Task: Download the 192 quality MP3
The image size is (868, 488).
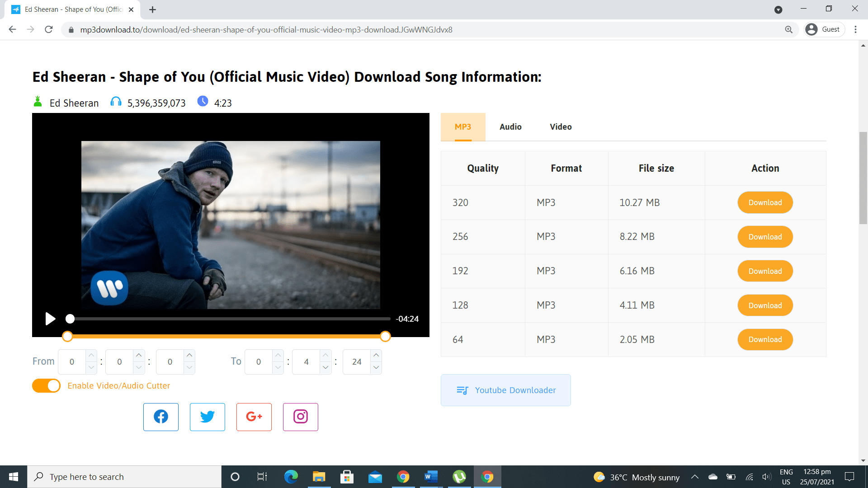Action: pos(765,271)
